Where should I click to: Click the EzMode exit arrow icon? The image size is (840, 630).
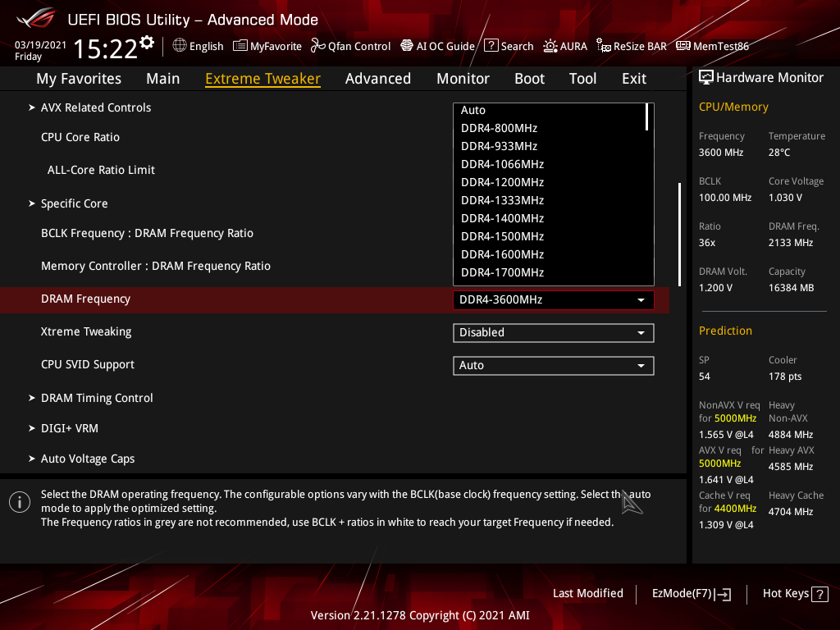click(x=724, y=594)
